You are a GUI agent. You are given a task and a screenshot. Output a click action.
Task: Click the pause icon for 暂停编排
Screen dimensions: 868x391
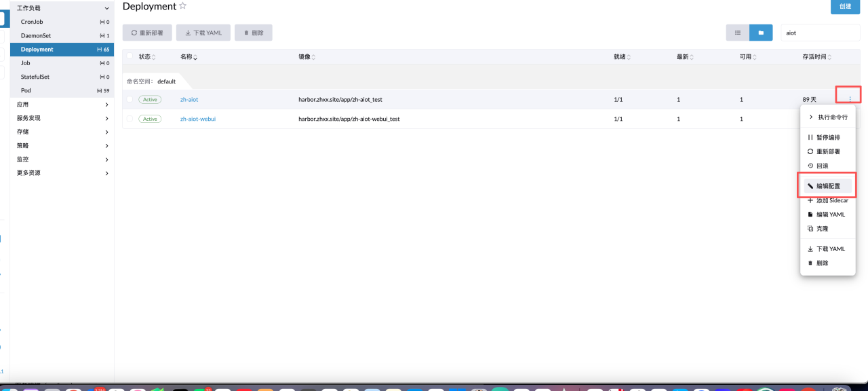click(x=810, y=137)
